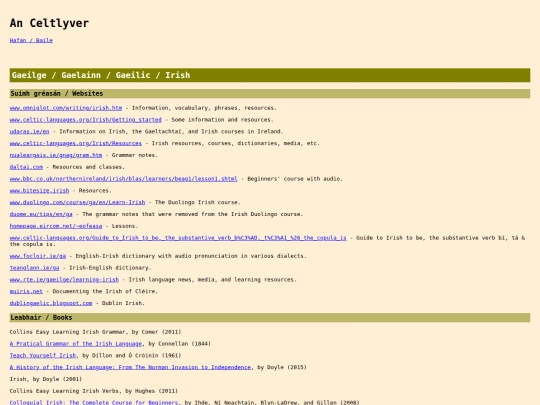The width and height of the screenshot is (540, 405).
Task: Click the An Celtlyver page title
Action: coord(49,23)
